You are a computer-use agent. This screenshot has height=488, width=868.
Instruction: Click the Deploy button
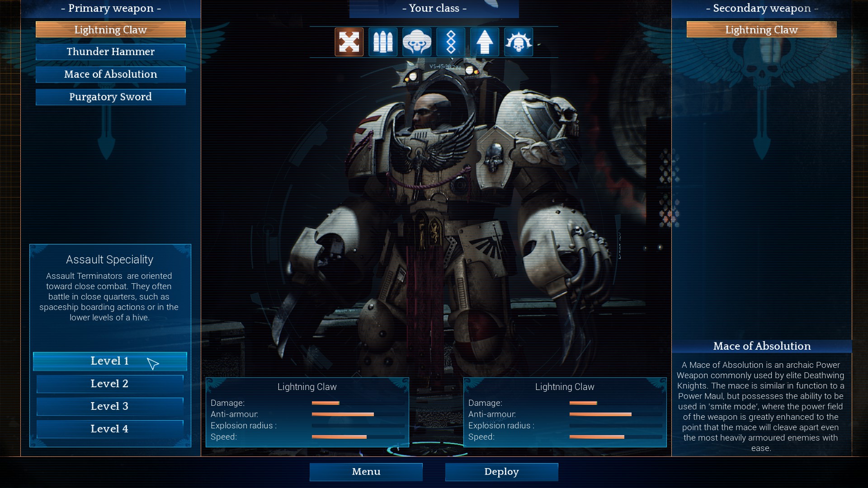coord(501,471)
